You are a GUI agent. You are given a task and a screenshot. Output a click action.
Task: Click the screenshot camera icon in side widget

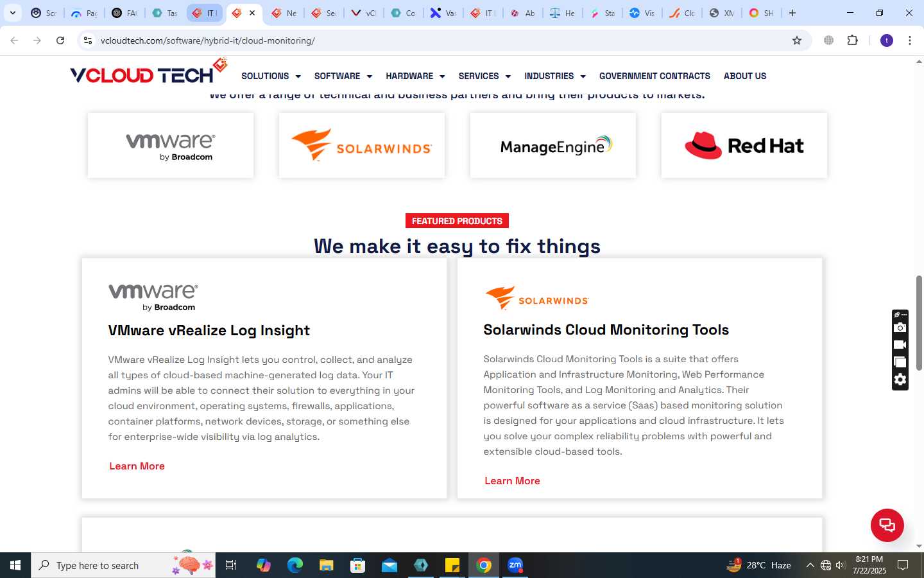[x=900, y=328]
